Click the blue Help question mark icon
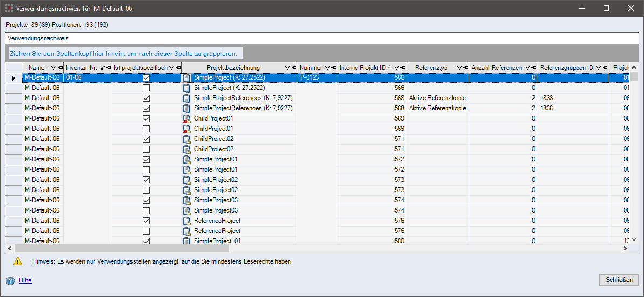The height and width of the screenshot is (297, 644). click(x=10, y=281)
